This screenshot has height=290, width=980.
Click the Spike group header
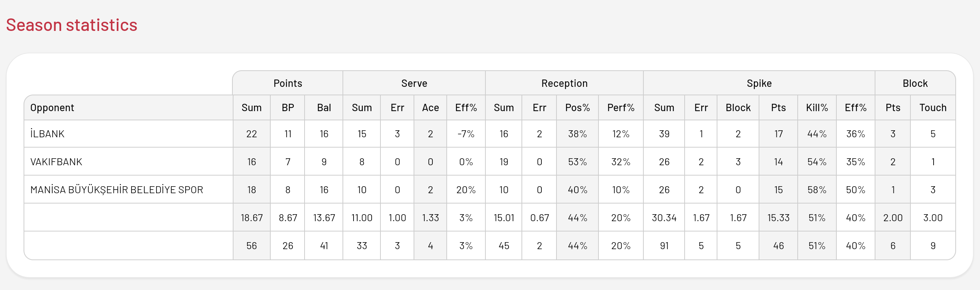(x=759, y=83)
